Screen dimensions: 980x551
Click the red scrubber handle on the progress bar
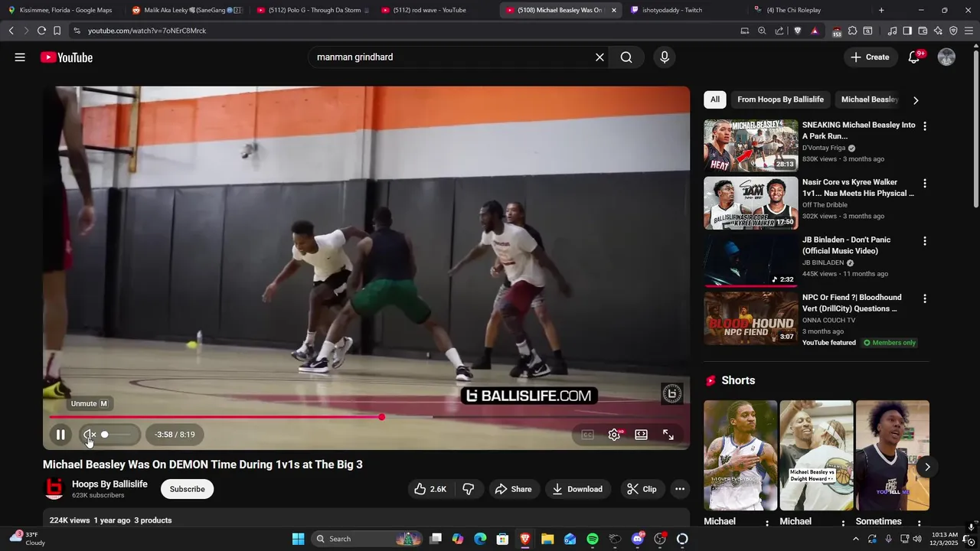[x=381, y=417]
